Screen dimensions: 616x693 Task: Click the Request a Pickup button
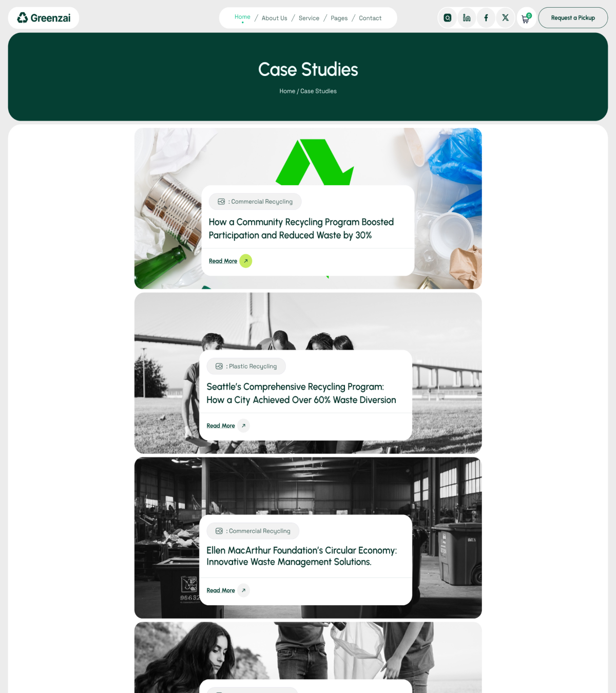click(573, 18)
